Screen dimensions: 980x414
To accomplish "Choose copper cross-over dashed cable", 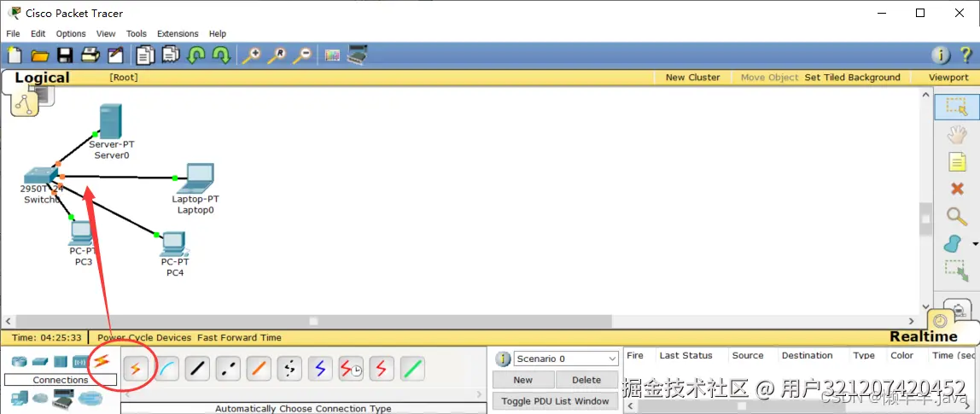I will 228,369.
